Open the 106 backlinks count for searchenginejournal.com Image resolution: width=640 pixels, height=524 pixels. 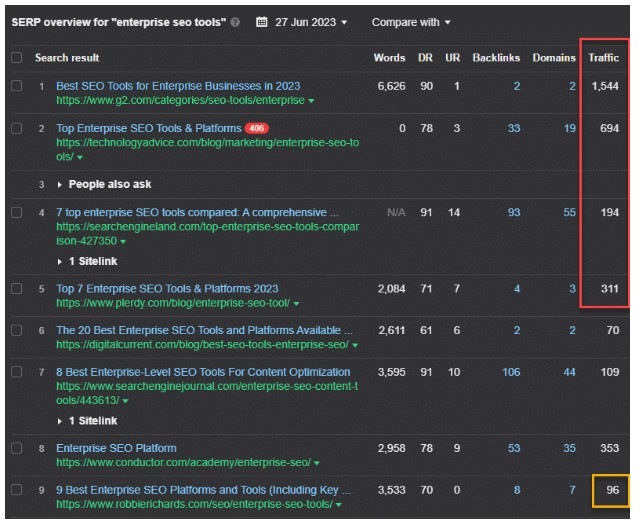click(511, 372)
